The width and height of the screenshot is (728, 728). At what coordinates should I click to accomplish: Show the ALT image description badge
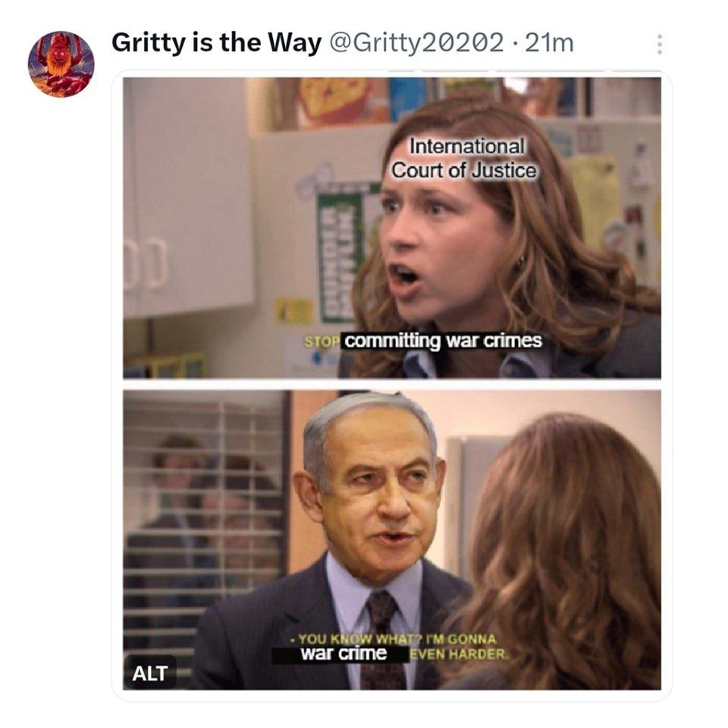point(150,673)
